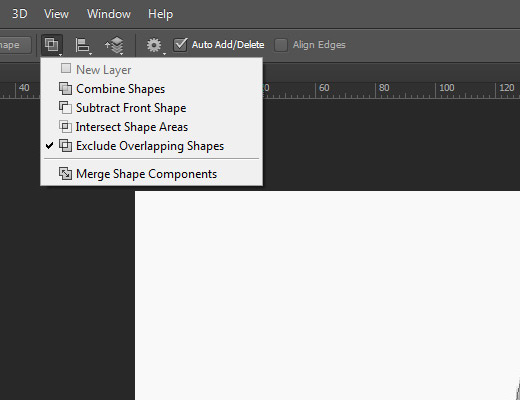Choose Merge Shape Components option
Image resolution: width=520 pixels, height=400 pixels.
coord(152,174)
